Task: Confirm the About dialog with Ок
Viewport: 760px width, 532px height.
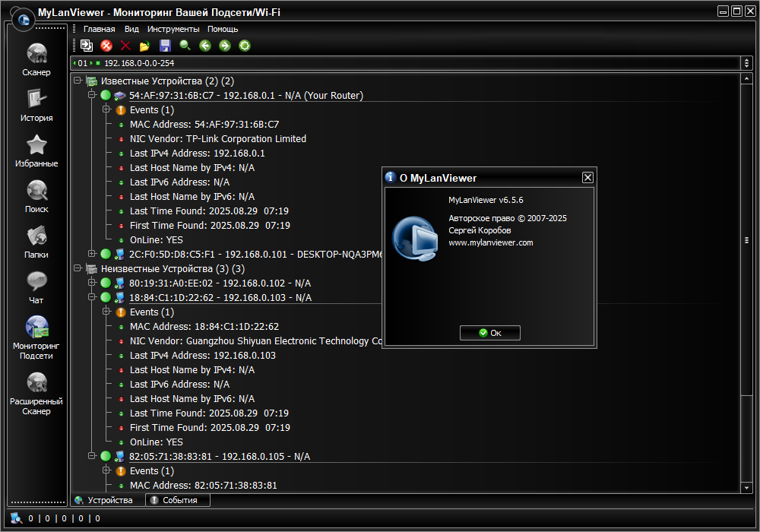Action: (490, 333)
